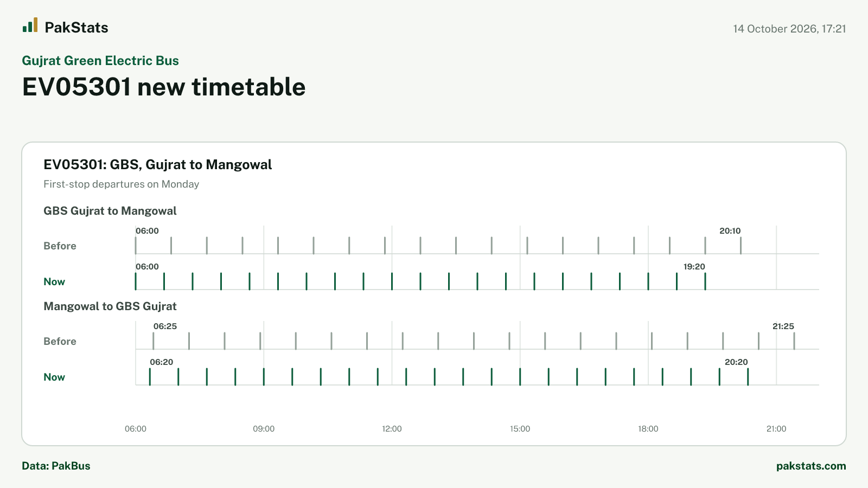The image size is (868, 488).
Task: Click the Data: PakBus source label
Action: [56, 466]
